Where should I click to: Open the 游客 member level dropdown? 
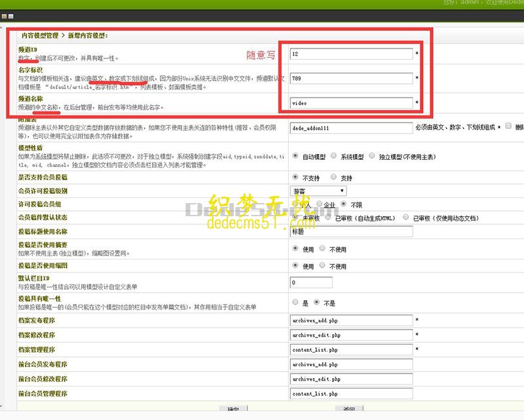coord(319,190)
